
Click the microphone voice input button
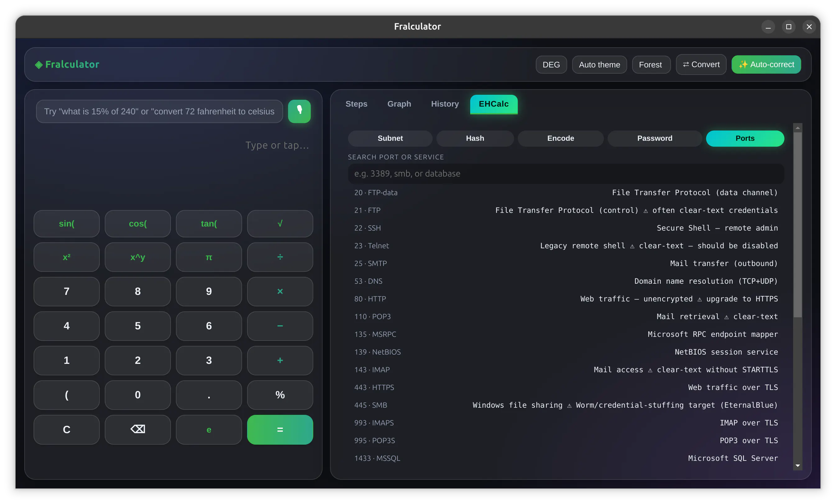pyautogui.click(x=299, y=111)
